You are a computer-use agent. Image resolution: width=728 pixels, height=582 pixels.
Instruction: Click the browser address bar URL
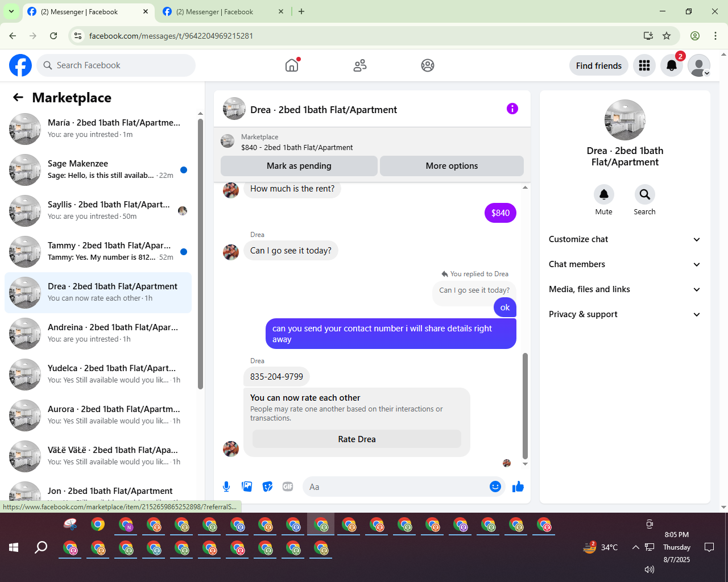pyautogui.click(x=171, y=36)
